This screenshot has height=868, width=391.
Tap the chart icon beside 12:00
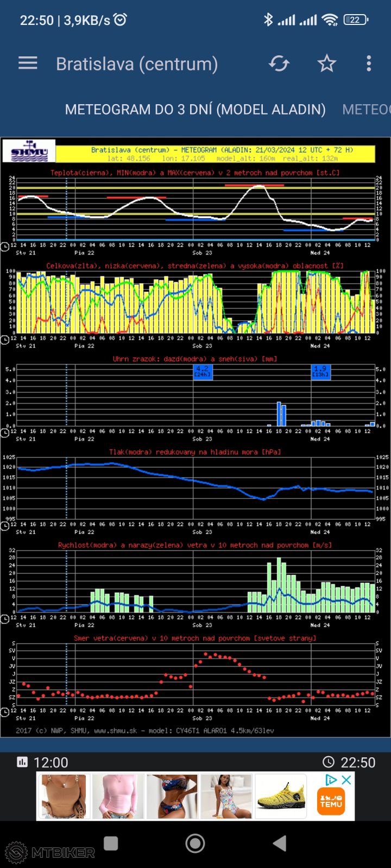point(22,762)
